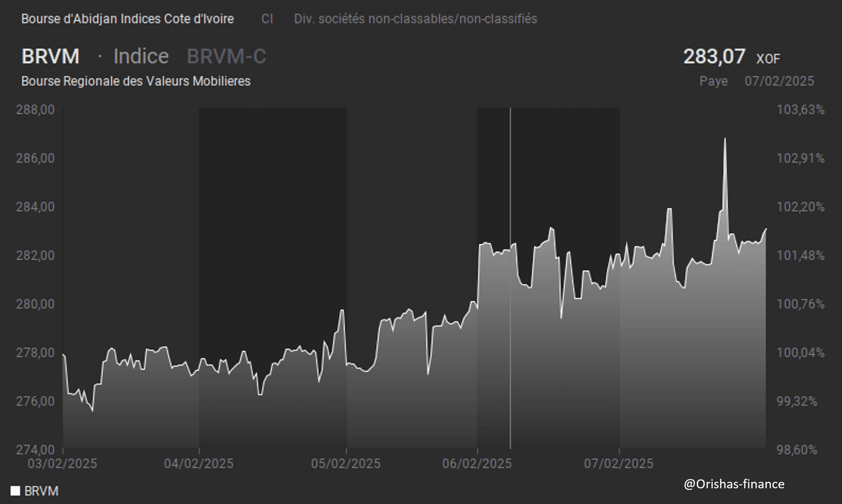Click the 100,04% right axis label
Viewport: 842px width, 504px height.
[800, 352]
